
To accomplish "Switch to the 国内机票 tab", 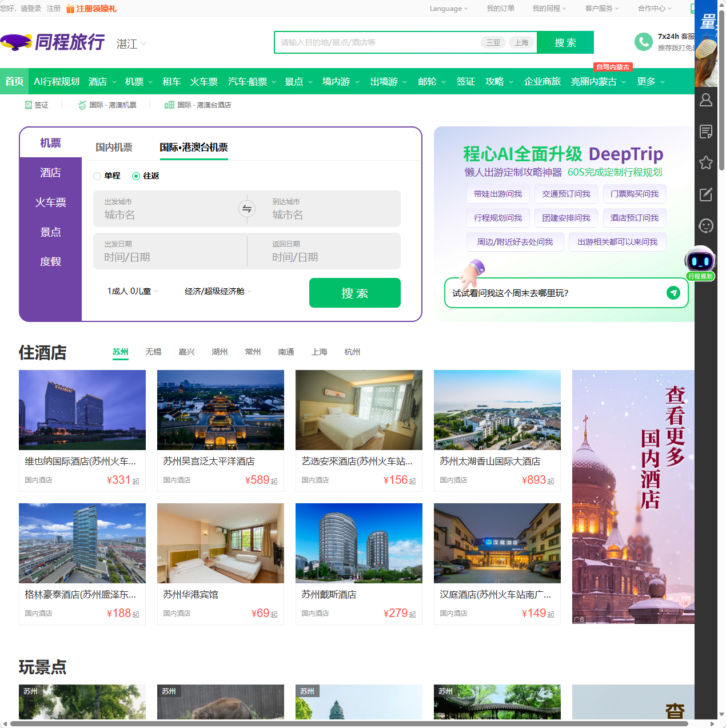I will point(114,147).
